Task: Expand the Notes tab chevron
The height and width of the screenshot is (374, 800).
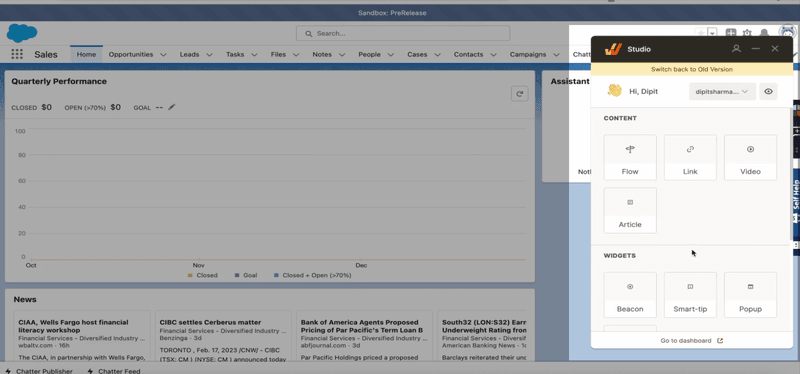Action: point(342,55)
